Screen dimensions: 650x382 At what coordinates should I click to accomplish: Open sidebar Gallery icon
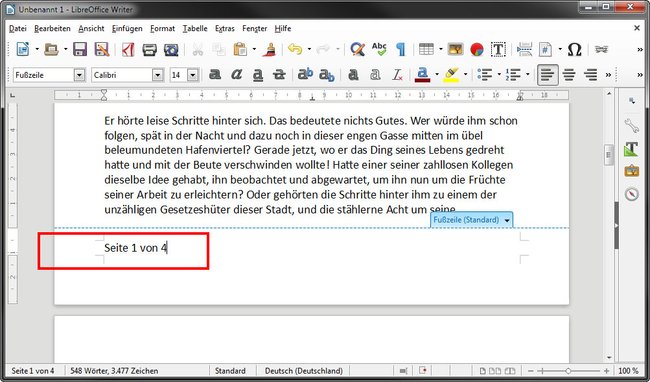tap(631, 171)
